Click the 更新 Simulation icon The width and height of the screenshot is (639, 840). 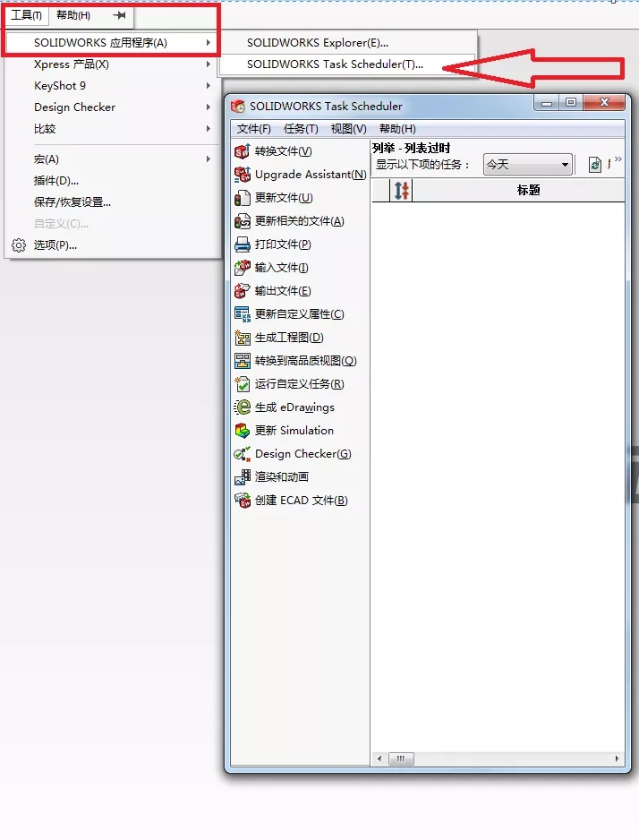tap(242, 431)
